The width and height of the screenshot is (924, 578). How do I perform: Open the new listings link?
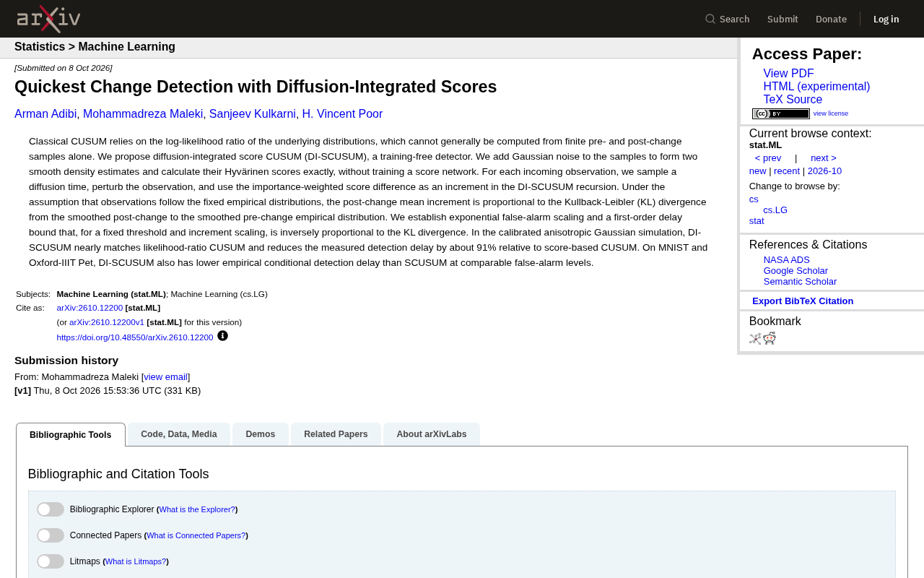[x=757, y=171]
